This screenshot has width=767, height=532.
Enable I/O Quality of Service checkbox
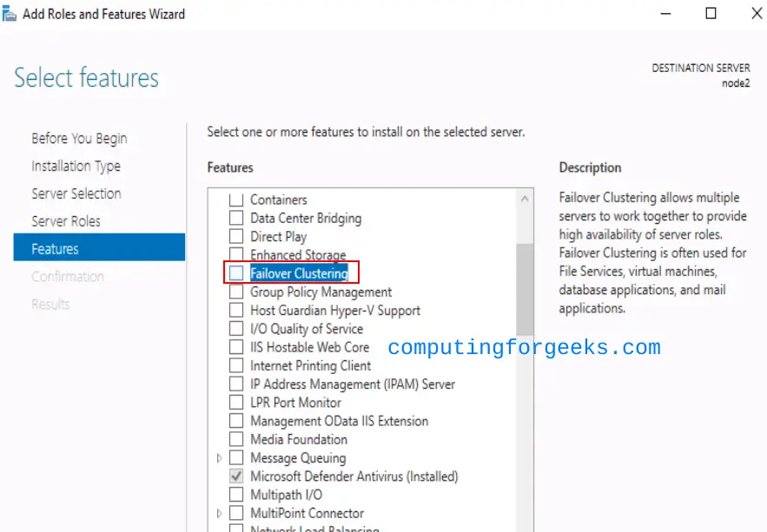click(236, 328)
